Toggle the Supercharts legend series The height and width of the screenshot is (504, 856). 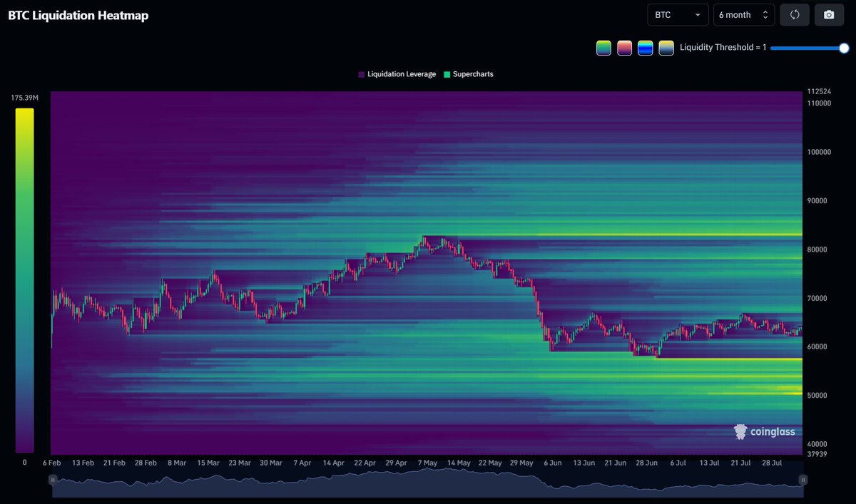tap(468, 74)
